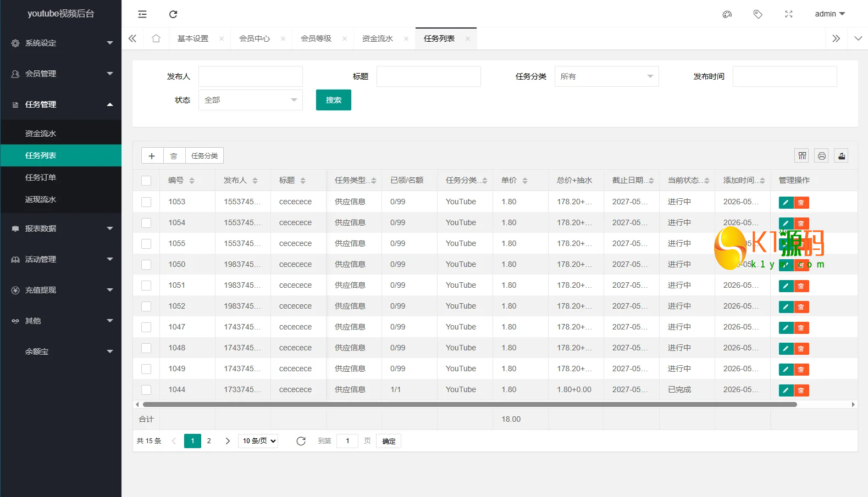The width and height of the screenshot is (868, 497).
Task: Open the column filter grid icon
Action: click(x=803, y=156)
